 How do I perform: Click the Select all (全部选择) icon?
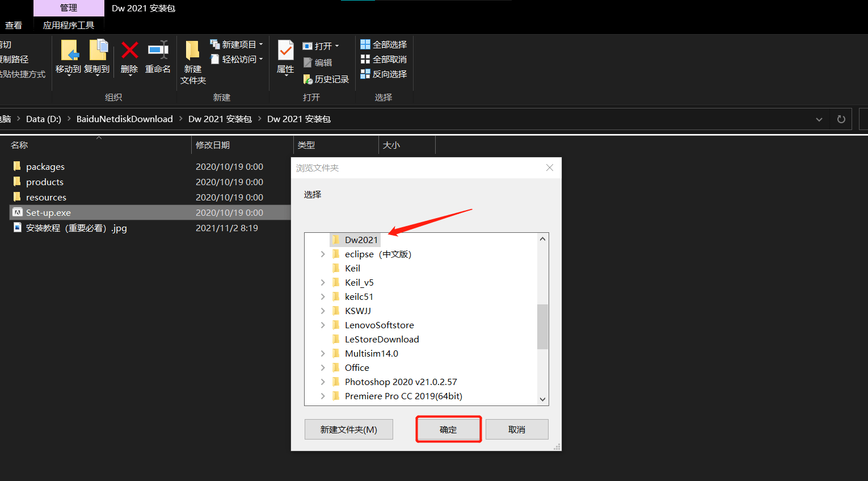click(365, 44)
